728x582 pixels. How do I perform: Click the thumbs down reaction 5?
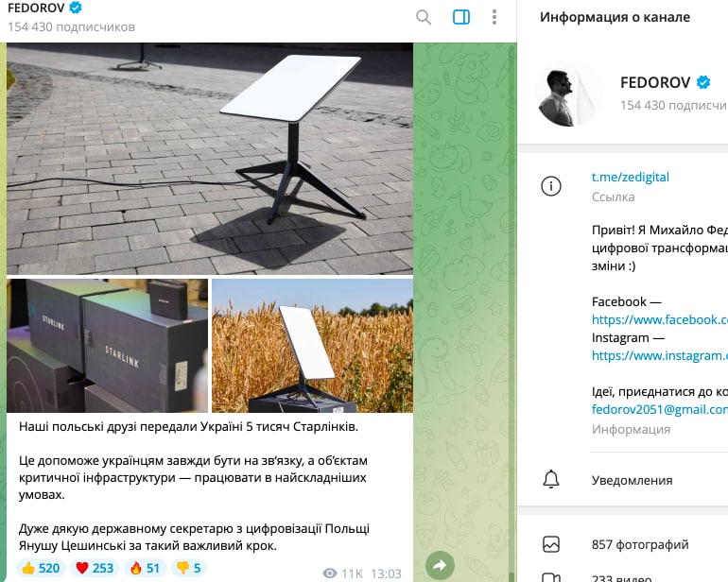[x=188, y=568]
